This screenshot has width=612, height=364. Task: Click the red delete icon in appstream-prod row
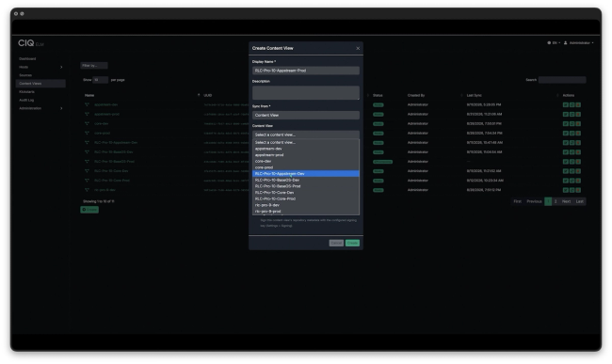point(578,114)
